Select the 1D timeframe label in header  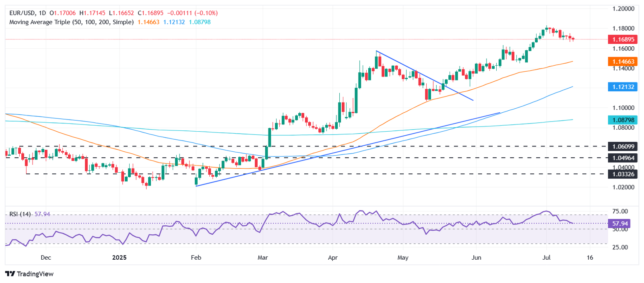tap(42, 13)
